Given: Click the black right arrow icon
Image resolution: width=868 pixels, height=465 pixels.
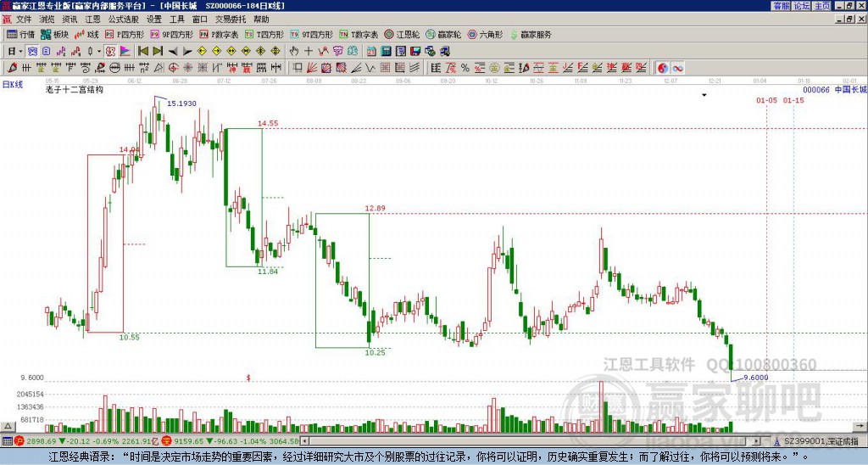Looking at the screenshot, I should coord(187,52).
